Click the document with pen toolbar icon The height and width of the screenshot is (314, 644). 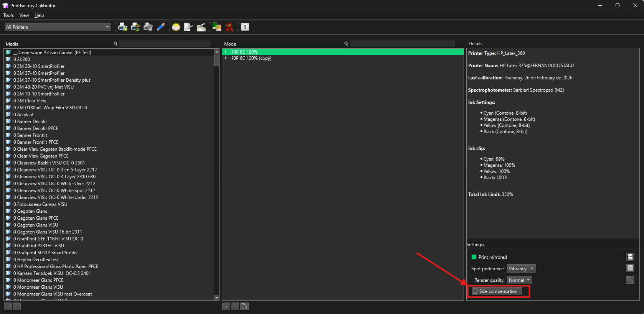188,27
